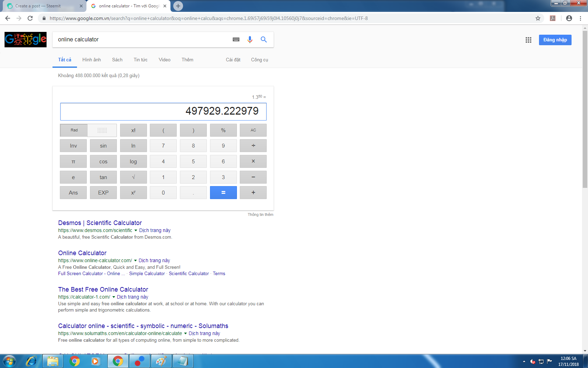Open the PDF extension icon in toolbar
Image resolution: width=588 pixels, height=368 pixels.
[553, 18]
